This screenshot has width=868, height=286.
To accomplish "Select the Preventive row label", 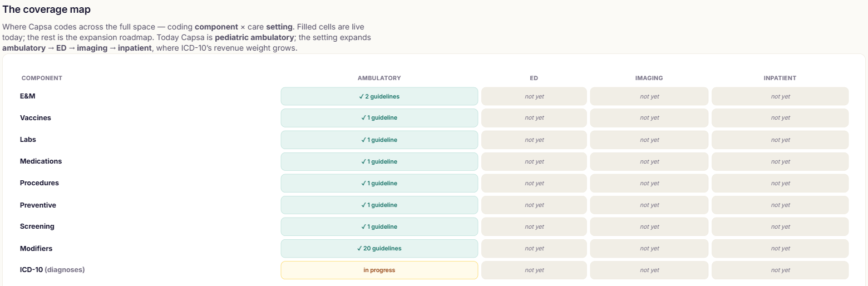I will [38, 205].
